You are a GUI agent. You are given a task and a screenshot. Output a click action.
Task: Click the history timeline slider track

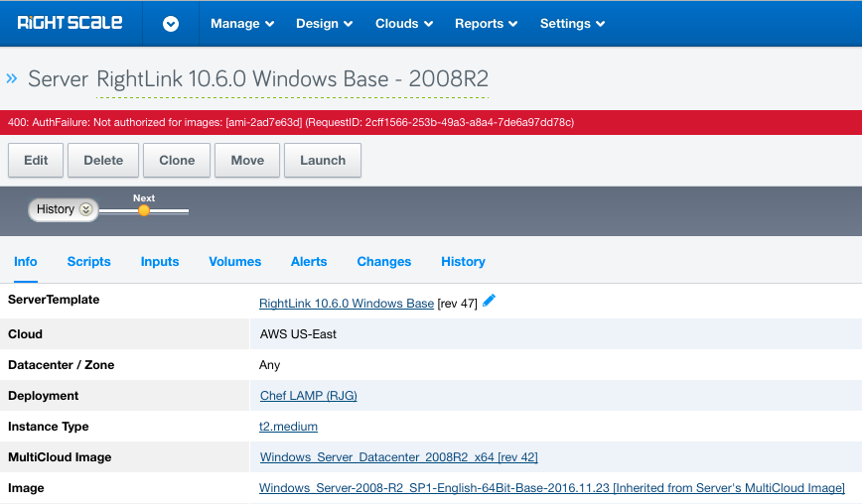[144, 210]
